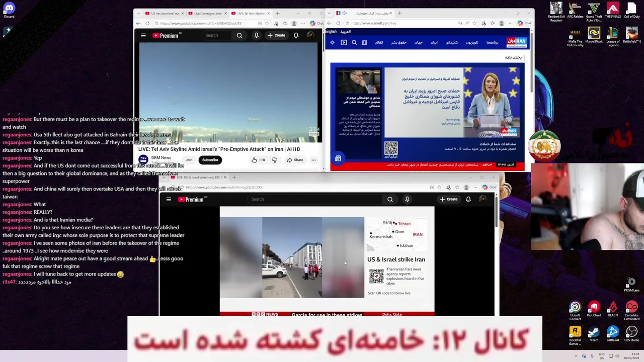Open YouTube guide menu in DRM News window
Image resolution: width=644 pixels, height=362 pixels.
143,35
